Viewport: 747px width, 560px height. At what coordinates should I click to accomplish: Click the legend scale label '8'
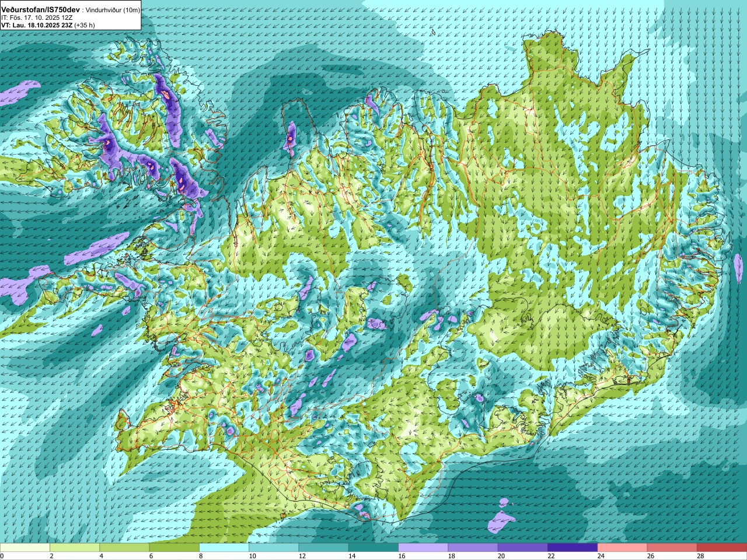[201, 556]
